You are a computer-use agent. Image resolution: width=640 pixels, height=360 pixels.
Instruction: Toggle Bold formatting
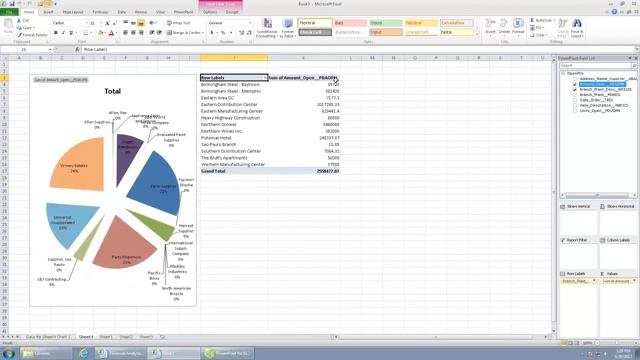[x=56, y=33]
